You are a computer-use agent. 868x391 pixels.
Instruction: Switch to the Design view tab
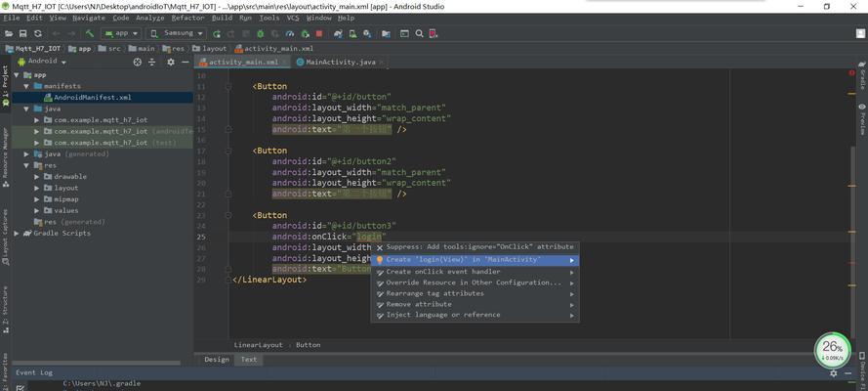[216, 360]
